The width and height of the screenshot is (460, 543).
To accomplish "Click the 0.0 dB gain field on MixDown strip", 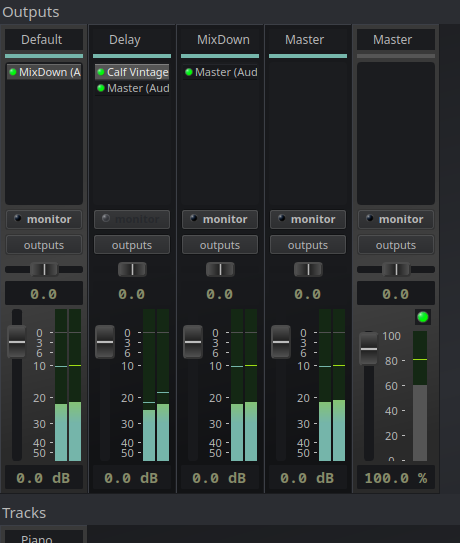I will coord(220,478).
